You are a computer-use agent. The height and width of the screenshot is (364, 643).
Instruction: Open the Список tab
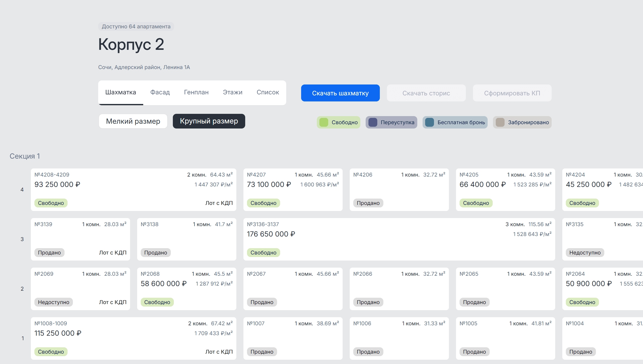click(268, 92)
